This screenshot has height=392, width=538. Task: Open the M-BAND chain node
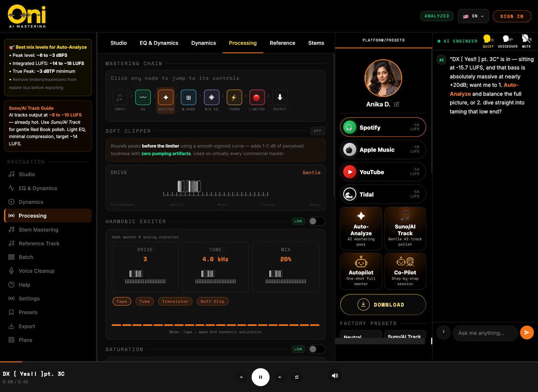(189, 100)
